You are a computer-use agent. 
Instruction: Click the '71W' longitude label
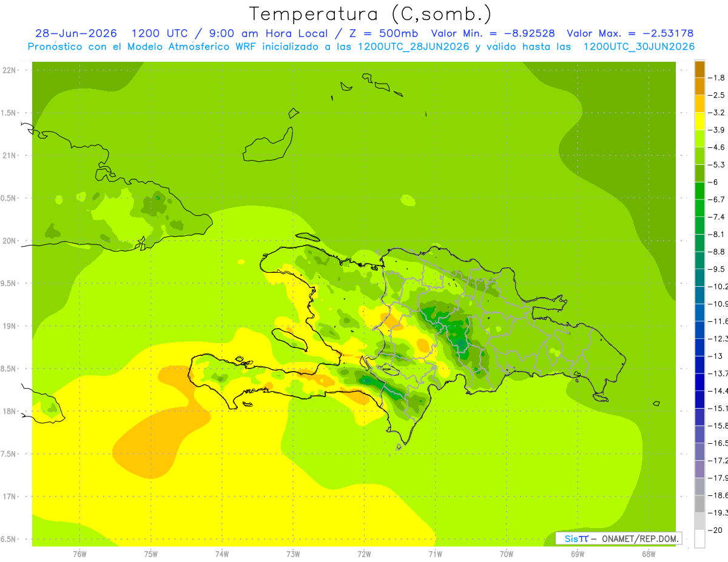(435, 554)
